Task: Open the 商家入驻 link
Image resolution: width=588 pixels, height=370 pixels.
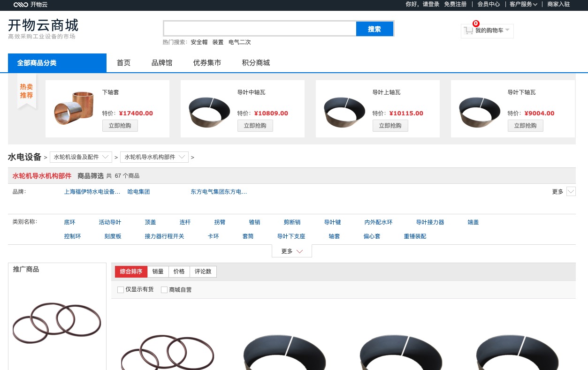Action: [x=558, y=4]
